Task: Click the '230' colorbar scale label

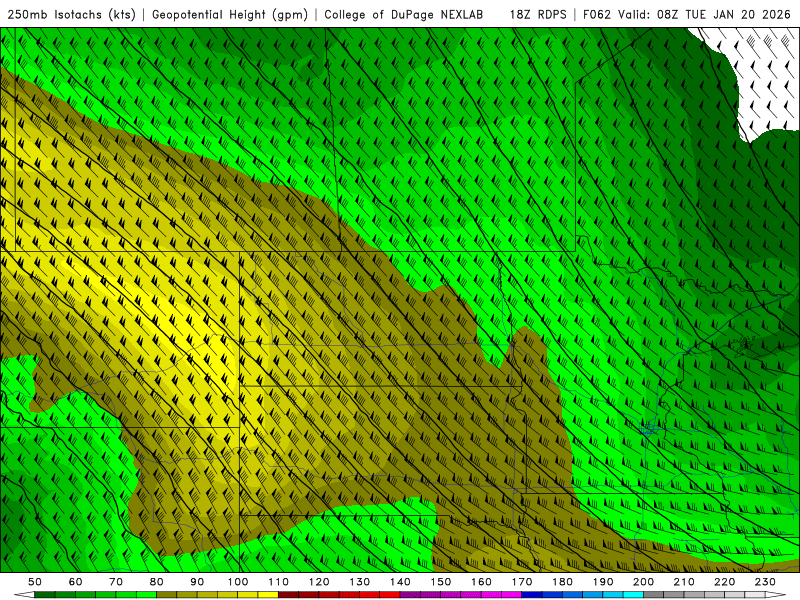Action: pos(766,582)
